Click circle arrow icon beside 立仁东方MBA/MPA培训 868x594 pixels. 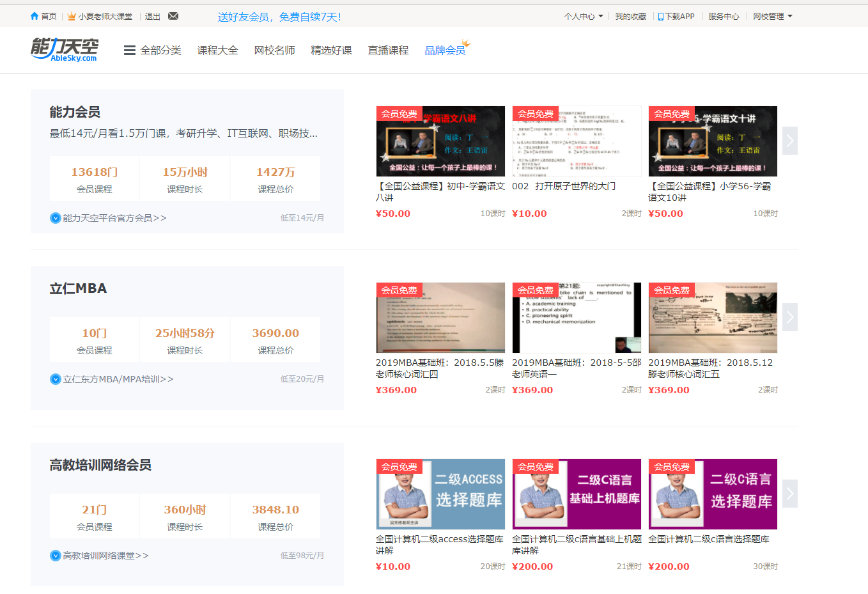[x=56, y=379]
